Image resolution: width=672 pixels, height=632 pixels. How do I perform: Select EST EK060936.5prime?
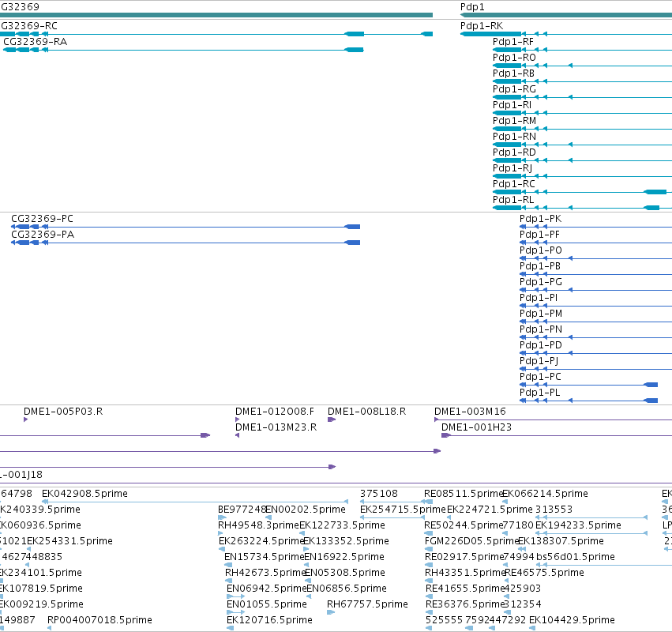[x=40, y=525]
